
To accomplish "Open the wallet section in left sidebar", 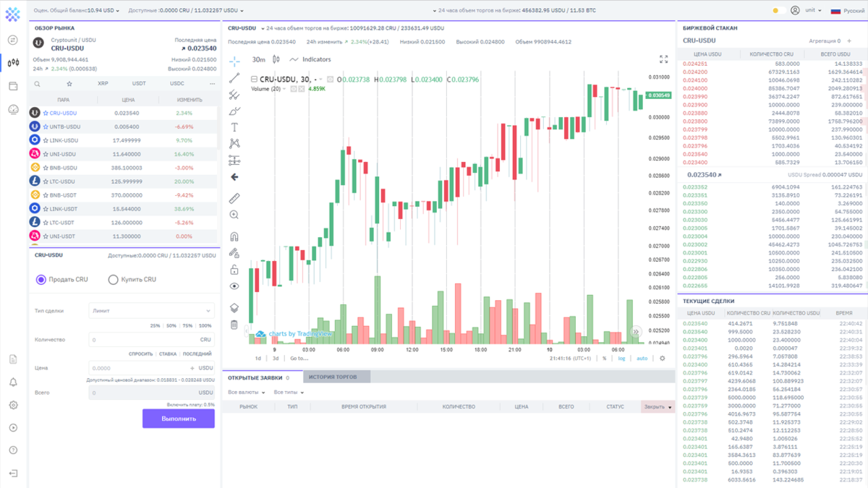I will 12,86.
